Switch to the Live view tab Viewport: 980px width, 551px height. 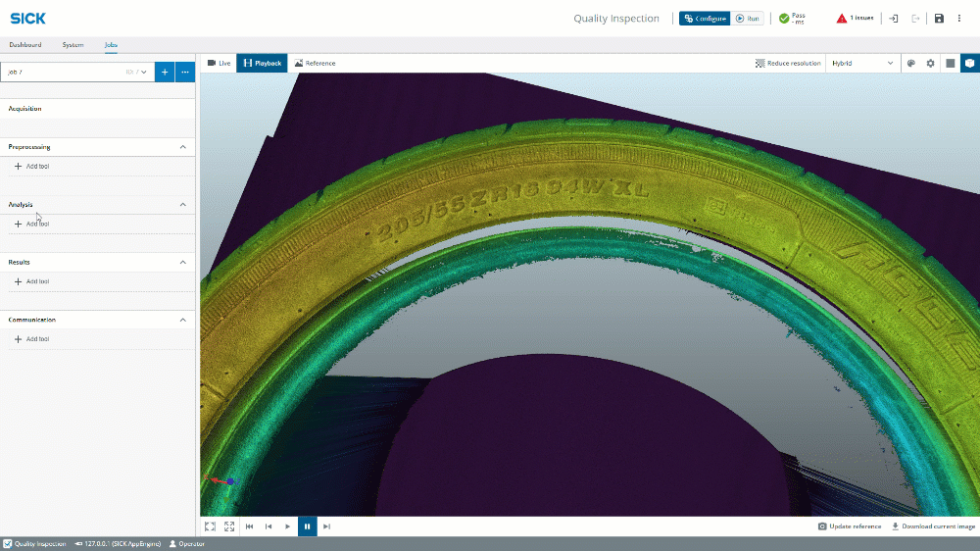tap(219, 63)
